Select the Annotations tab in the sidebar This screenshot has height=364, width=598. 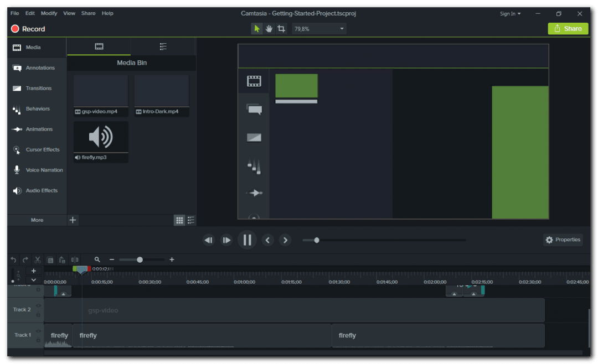pyautogui.click(x=37, y=67)
